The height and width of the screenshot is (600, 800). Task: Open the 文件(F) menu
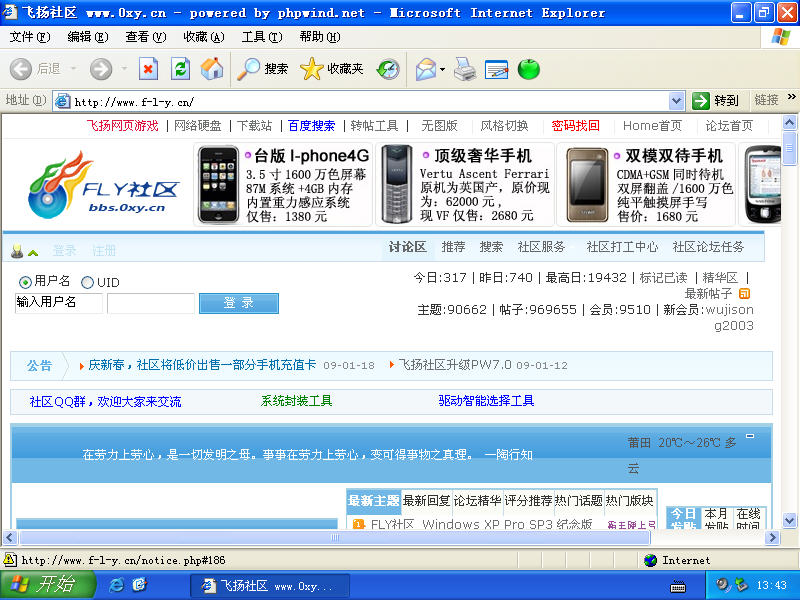30,37
